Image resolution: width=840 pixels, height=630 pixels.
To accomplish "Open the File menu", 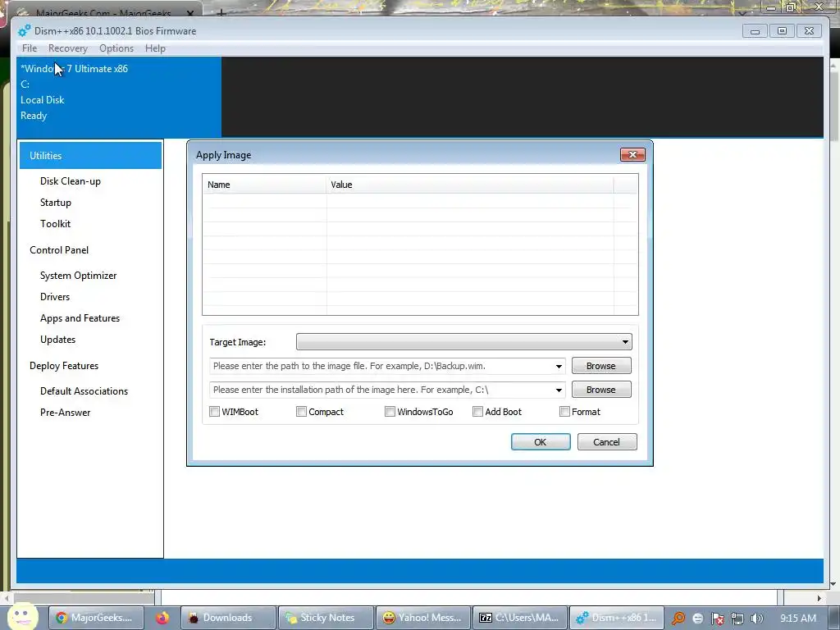I will click(x=30, y=48).
